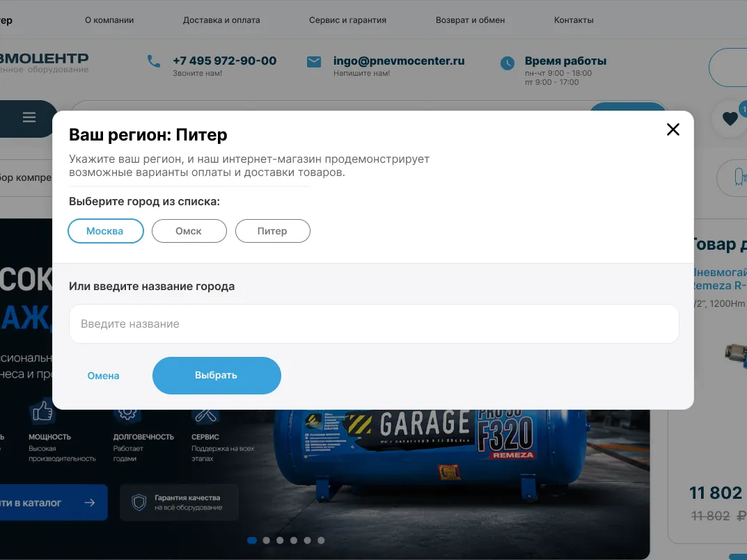This screenshot has height=560, width=747.
Task: Go to fifth banner slide dot
Action: pyautogui.click(x=307, y=541)
